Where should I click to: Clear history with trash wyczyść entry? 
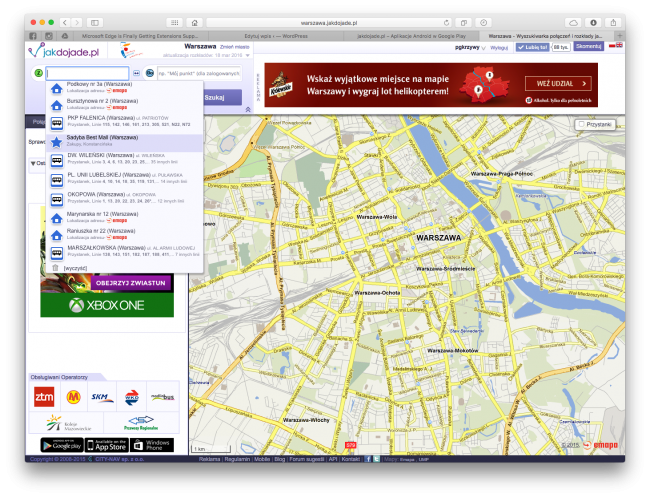pos(70,268)
